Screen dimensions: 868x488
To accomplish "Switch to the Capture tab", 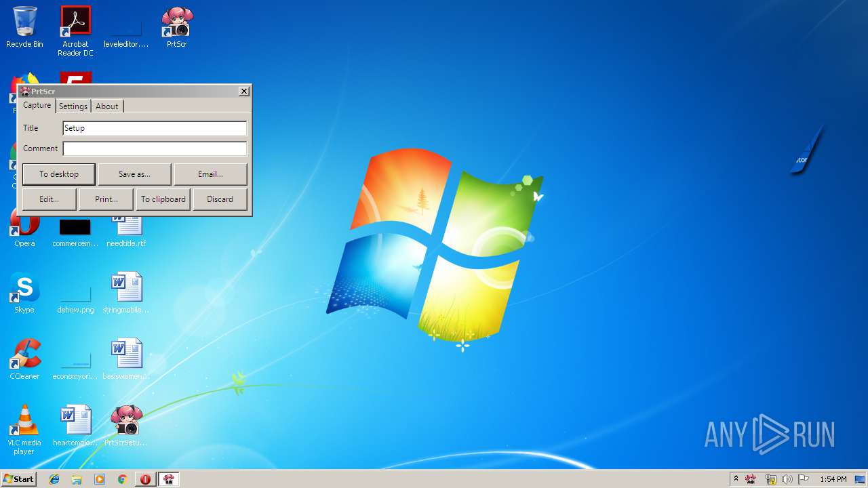I will (x=37, y=106).
